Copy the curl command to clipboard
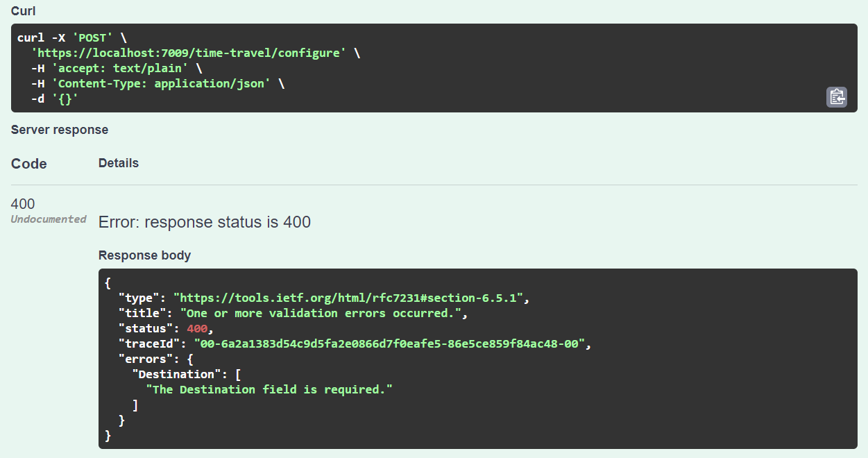This screenshot has height=458, width=868. (x=836, y=97)
